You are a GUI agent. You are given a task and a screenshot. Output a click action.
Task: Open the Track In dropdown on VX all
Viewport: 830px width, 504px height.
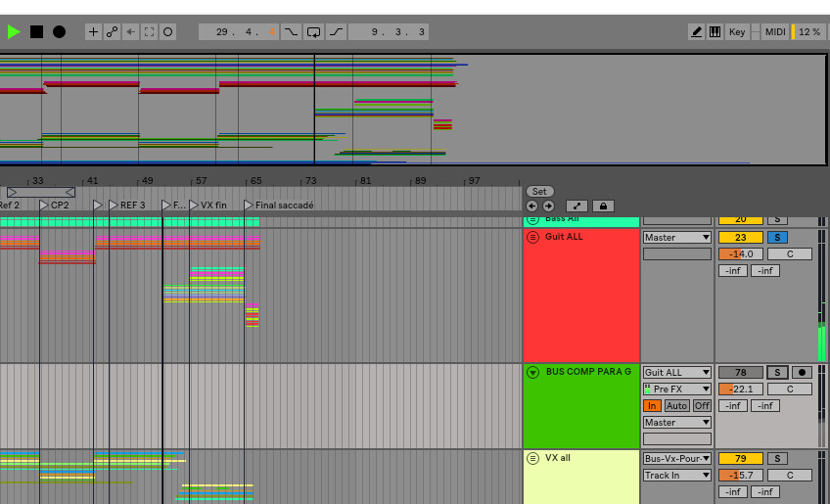click(677, 476)
